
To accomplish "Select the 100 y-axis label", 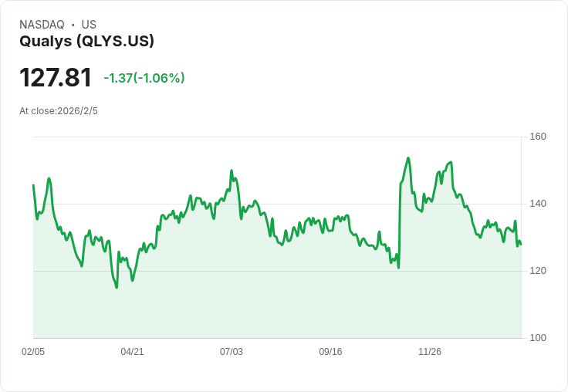I will click(538, 338).
